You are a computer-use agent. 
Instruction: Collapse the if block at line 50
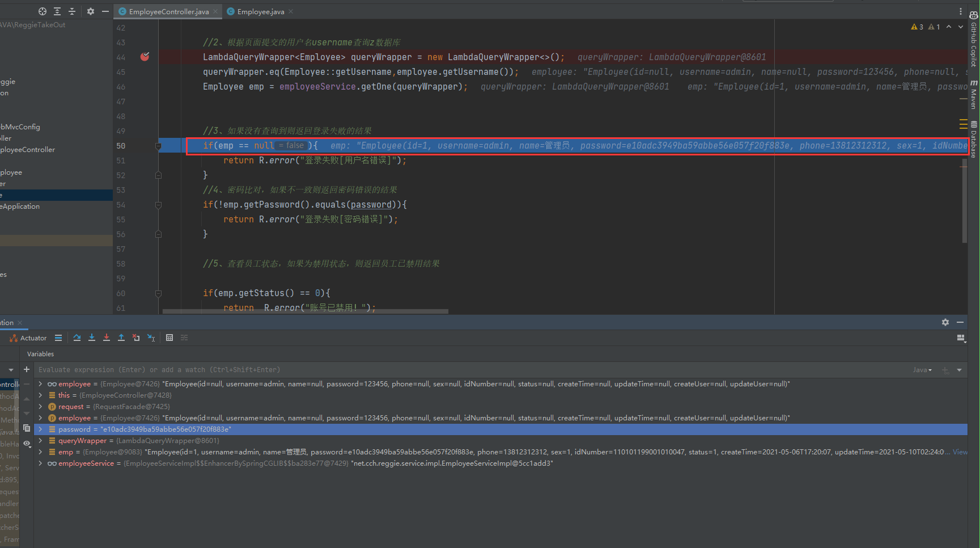158,146
